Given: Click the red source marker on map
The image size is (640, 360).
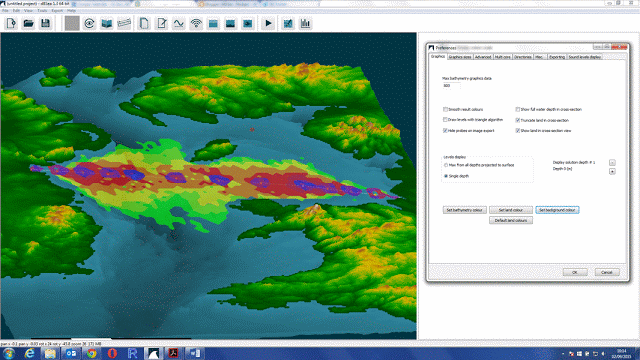Looking at the screenshot, I should click(252, 130).
